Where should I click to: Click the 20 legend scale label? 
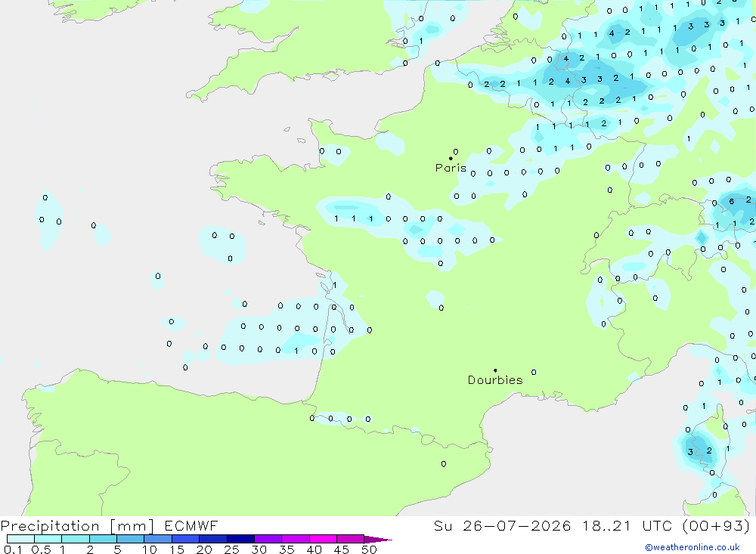(x=204, y=549)
